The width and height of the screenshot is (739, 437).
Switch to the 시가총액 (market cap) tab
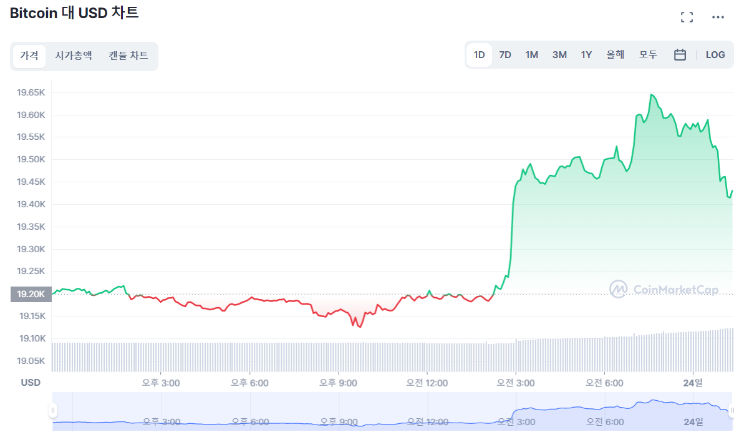coord(73,56)
